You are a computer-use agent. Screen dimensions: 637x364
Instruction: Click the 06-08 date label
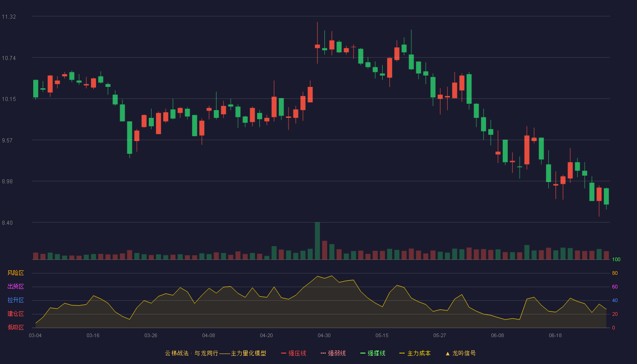tap(497, 335)
